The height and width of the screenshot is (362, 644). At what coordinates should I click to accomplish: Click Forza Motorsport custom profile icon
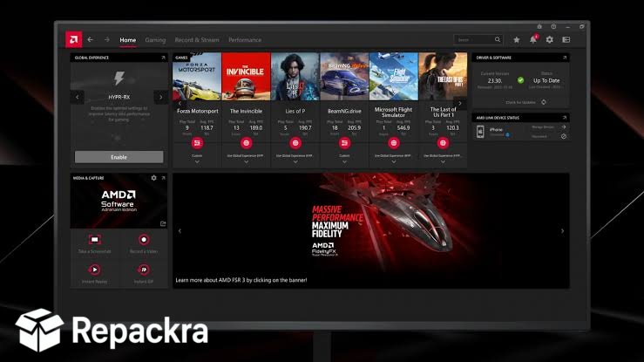point(197,143)
